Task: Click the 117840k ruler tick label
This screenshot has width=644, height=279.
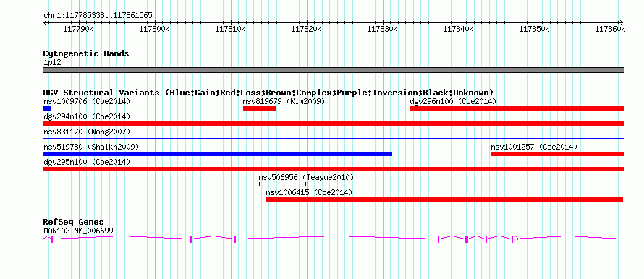Action: point(458,29)
